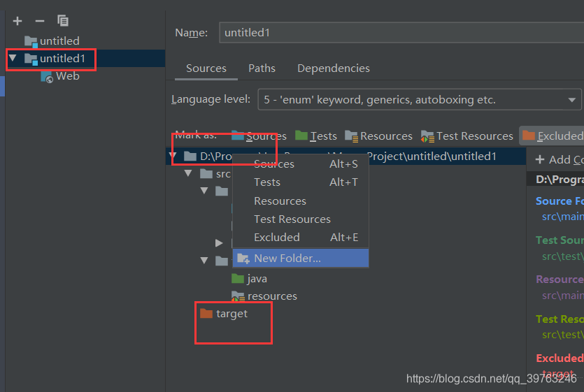Mark as Excluded in toolbar
Viewport: 584px width, 392px height.
(553, 136)
